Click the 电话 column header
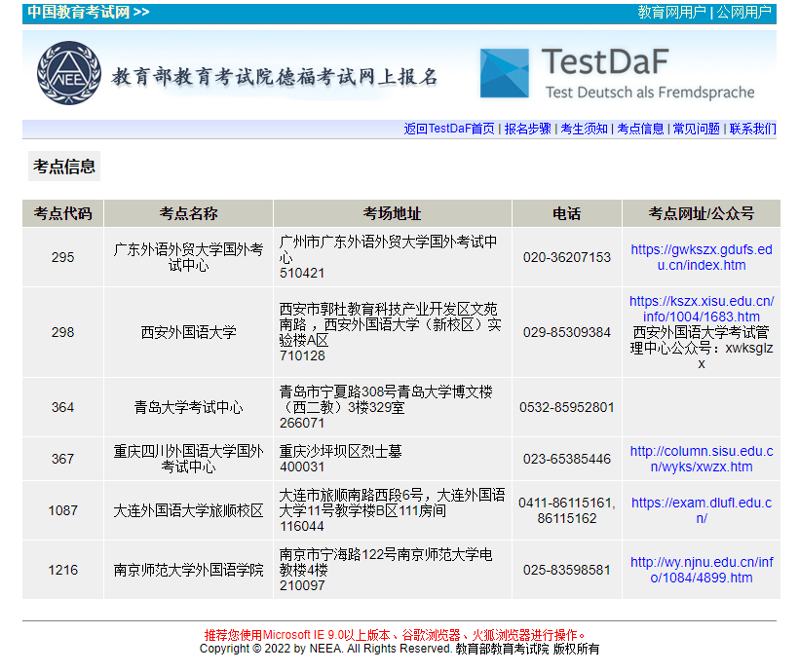The image size is (799, 672). [567, 213]
